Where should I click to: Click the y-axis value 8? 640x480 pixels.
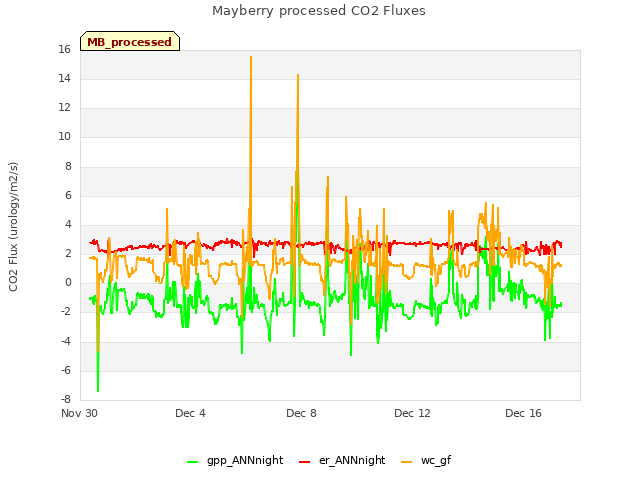pyautogui.click(x=68, y=166)
